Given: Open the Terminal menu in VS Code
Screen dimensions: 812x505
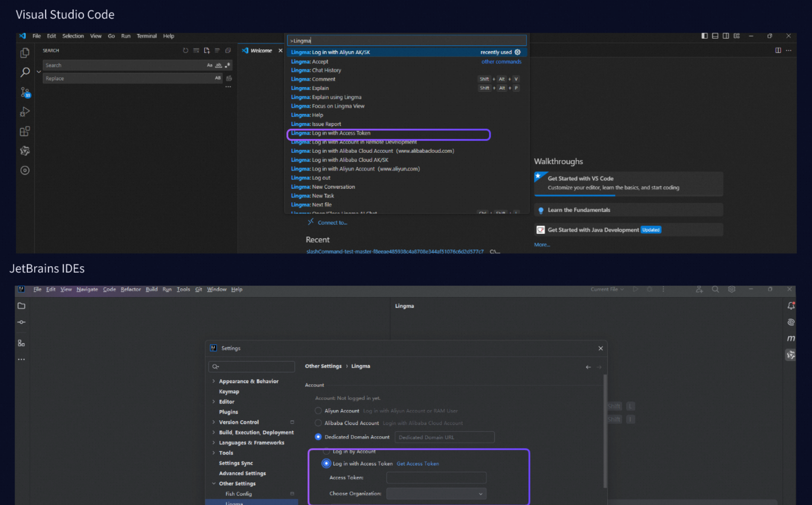Looking at the screenshot, I should tap(146, 36).
